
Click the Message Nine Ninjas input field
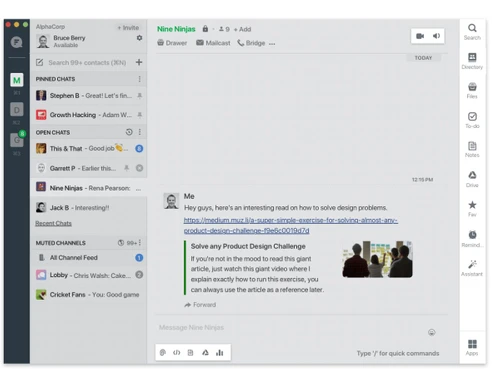pos(290,328)
